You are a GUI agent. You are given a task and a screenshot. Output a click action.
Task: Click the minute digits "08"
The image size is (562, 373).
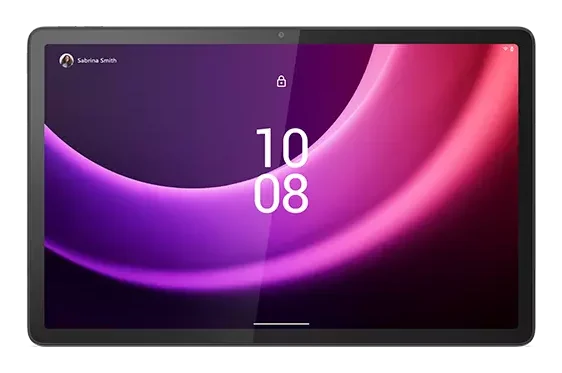281,194
